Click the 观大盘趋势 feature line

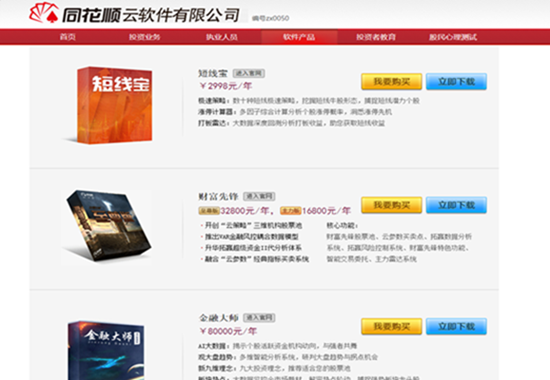288,357
